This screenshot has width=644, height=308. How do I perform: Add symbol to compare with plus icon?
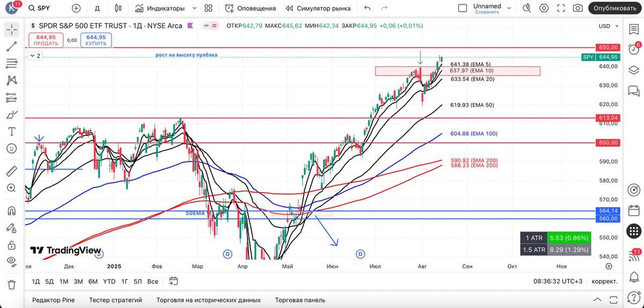coord(76,8)
